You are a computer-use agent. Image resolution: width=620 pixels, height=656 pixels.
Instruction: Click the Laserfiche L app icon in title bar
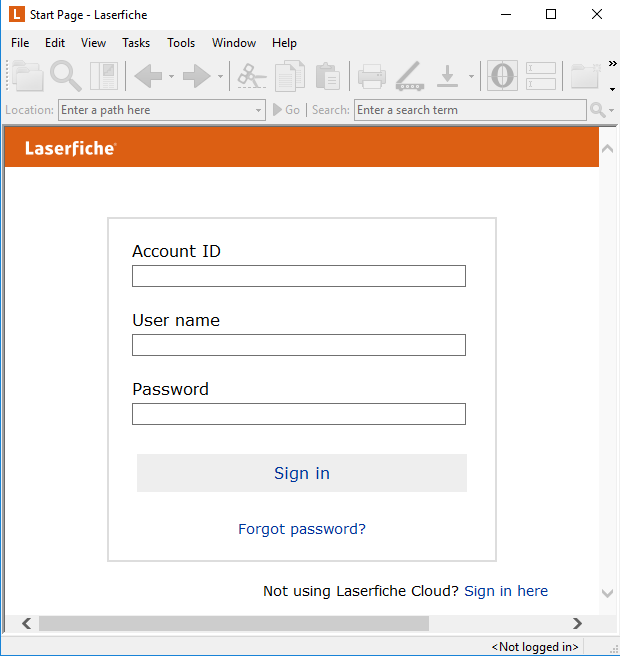16,14
